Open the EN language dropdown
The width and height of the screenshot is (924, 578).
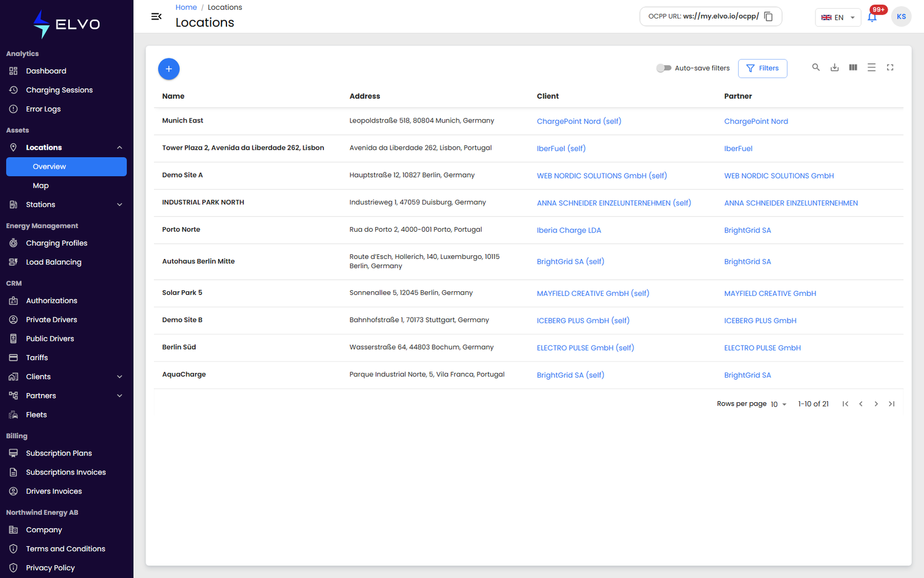pos(838,17)
